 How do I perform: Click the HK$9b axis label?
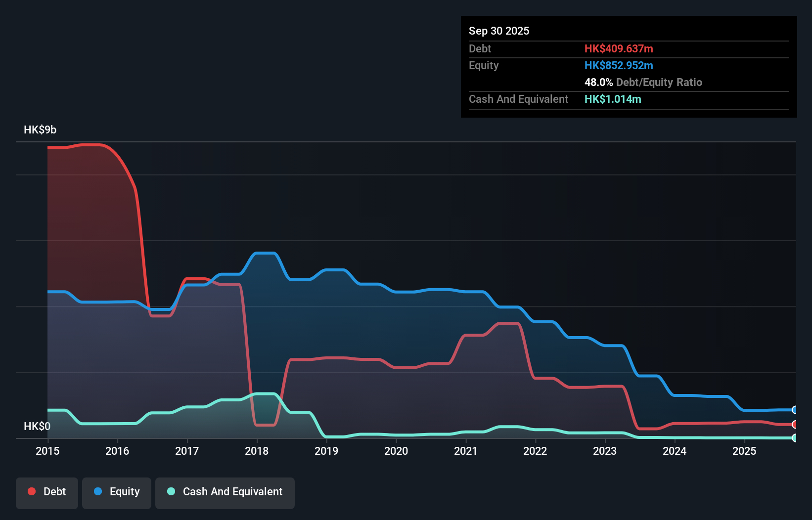pyautogui.click(x=40, y=130)
